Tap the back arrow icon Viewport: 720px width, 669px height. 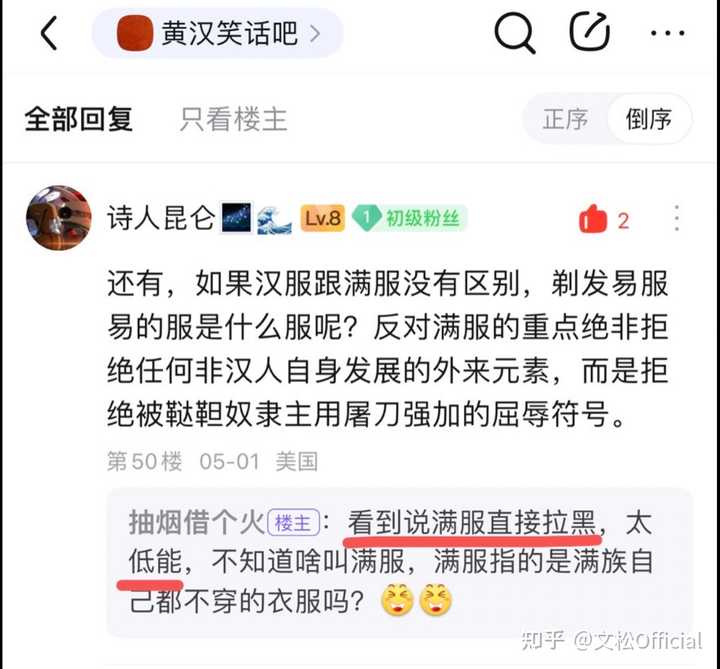point(49,33)
